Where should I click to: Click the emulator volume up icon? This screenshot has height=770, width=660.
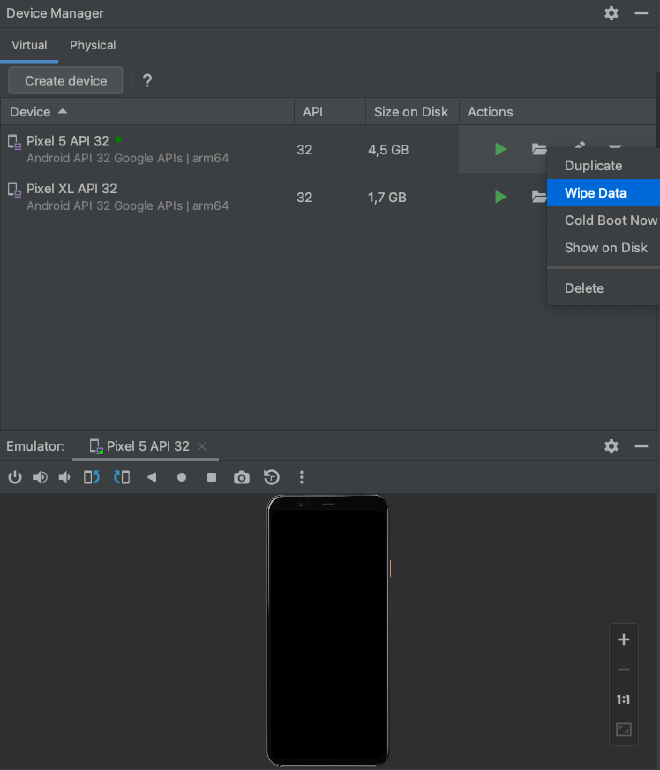click(x=40, y=478)
